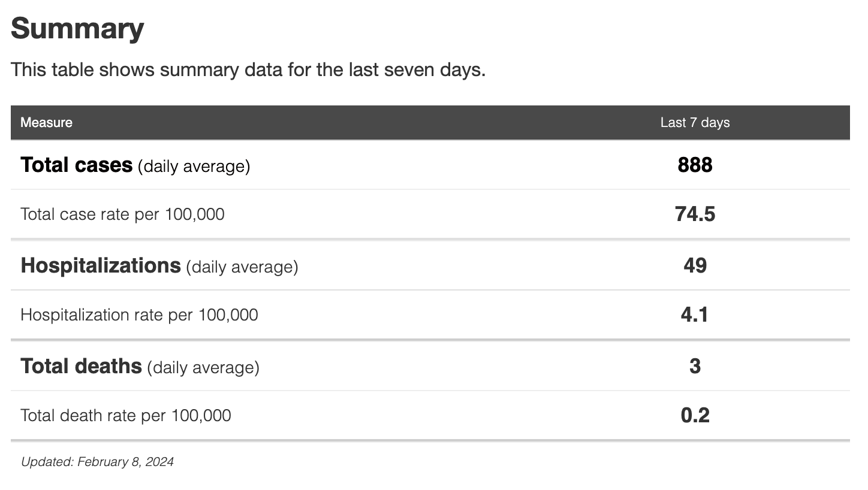The height and width of the screenshot is (490, 868).
Task: Click the Total death rate per 100,000 label
Action: [125, 416]
